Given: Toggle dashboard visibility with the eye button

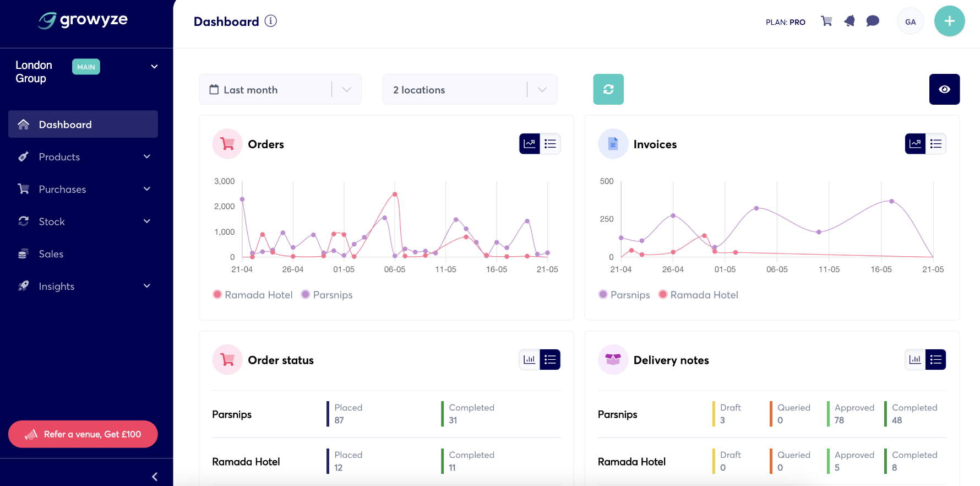Looking at the screenshot, I should [944, 89].
